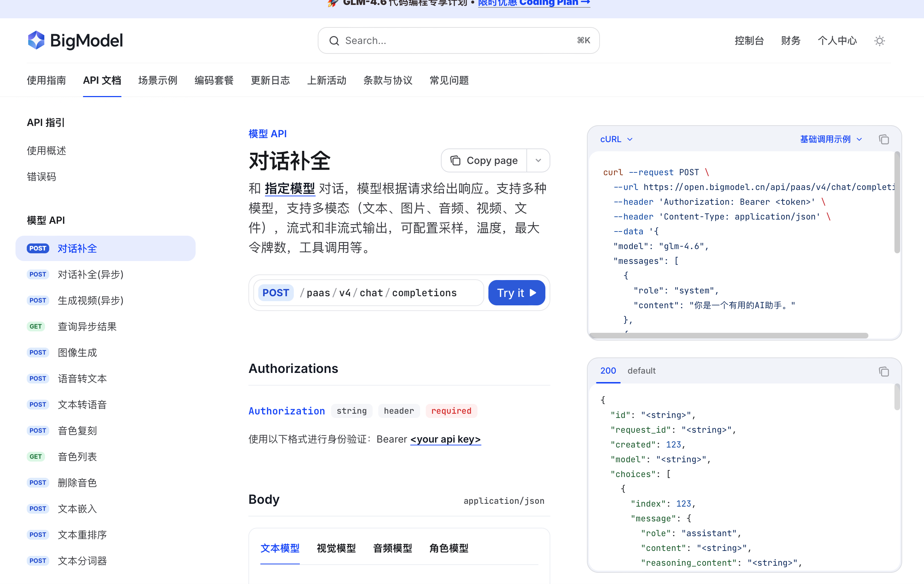Click inside the Search input field

click(422, 40)
